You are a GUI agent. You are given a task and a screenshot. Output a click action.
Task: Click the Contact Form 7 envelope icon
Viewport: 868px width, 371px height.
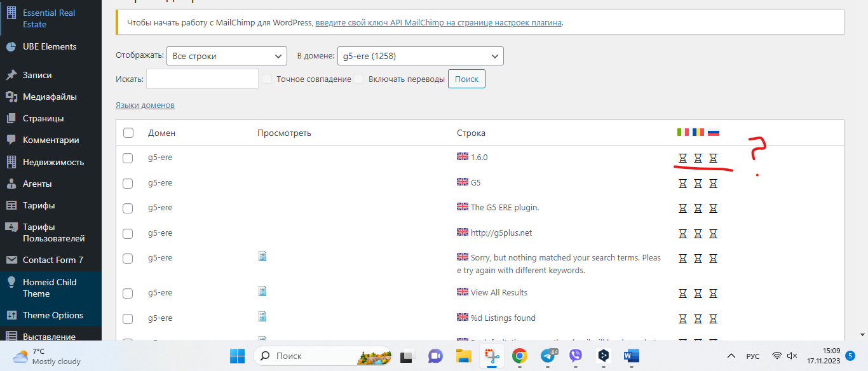11,260
